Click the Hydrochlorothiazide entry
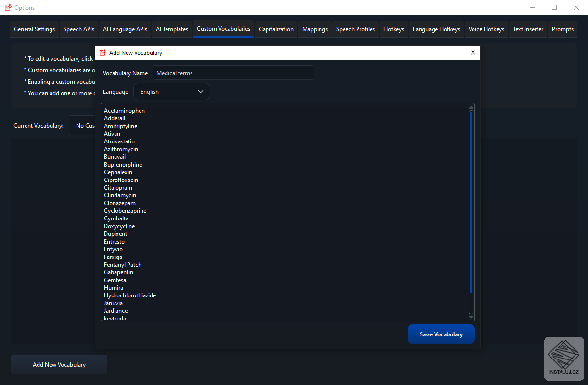 (130, 295)
